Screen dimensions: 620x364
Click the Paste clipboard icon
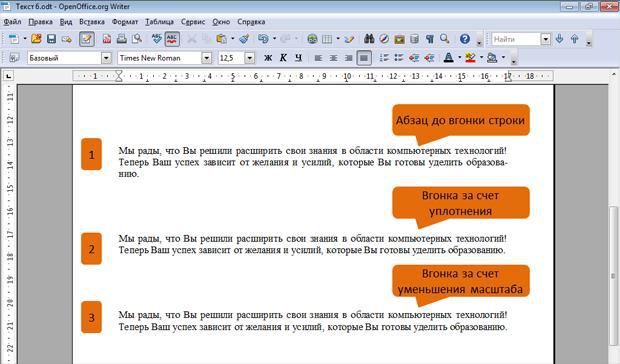(x=222, y=39)
